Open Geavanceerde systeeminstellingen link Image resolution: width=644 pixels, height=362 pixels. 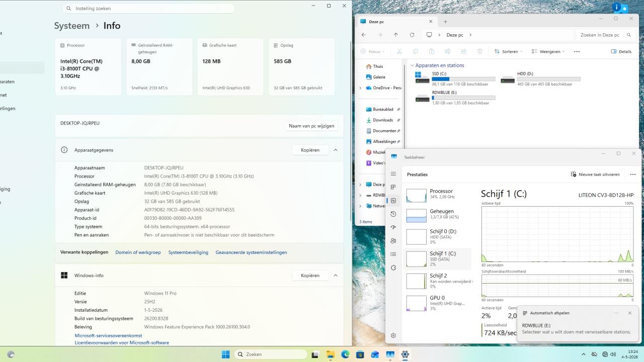coord(251,252)
